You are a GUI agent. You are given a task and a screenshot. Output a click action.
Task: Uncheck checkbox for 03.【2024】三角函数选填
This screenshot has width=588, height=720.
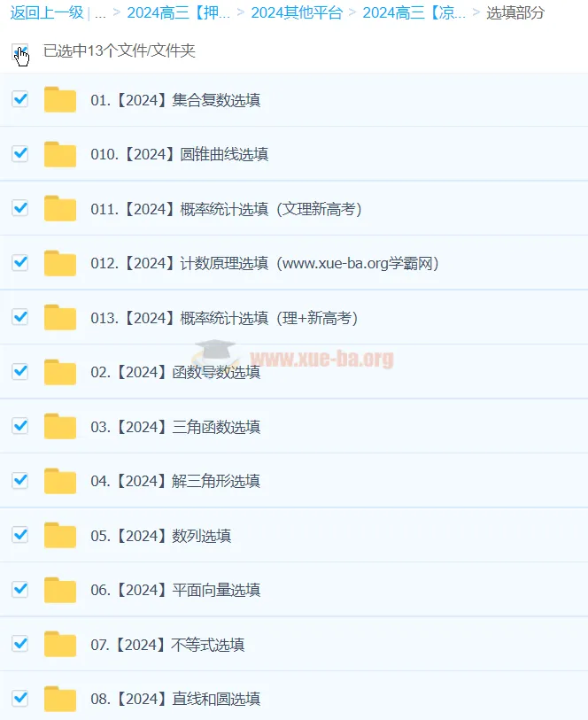pos(20,426)
